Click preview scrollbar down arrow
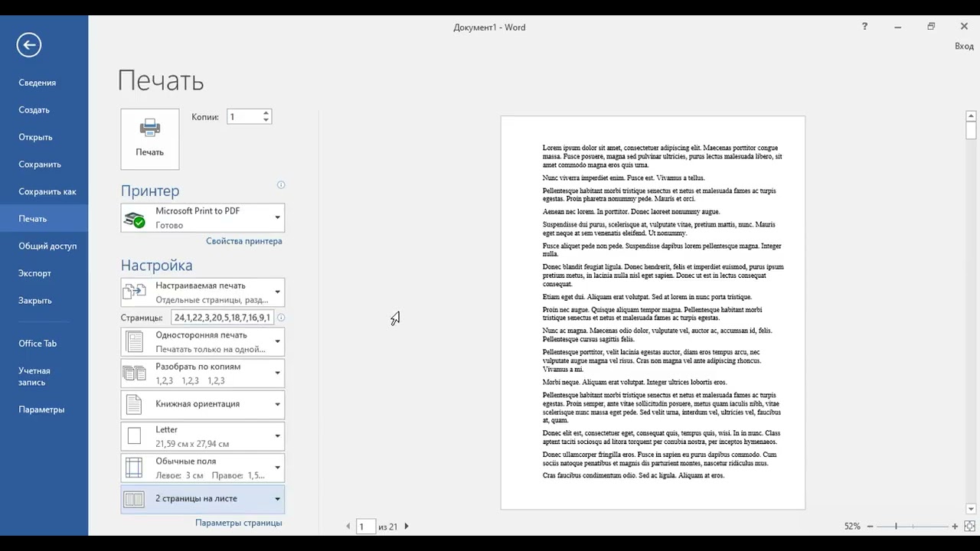Viewport: 980px width, 551px height. (x=971, y=509)
